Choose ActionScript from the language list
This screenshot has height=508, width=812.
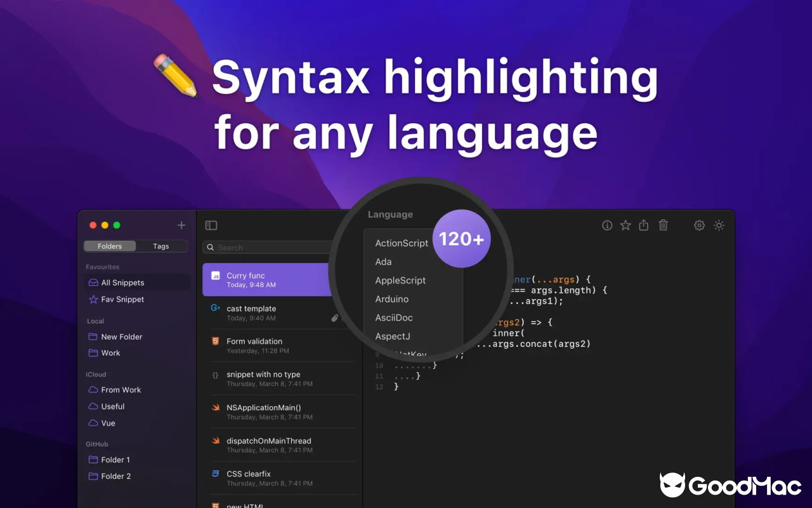(402, 243)
